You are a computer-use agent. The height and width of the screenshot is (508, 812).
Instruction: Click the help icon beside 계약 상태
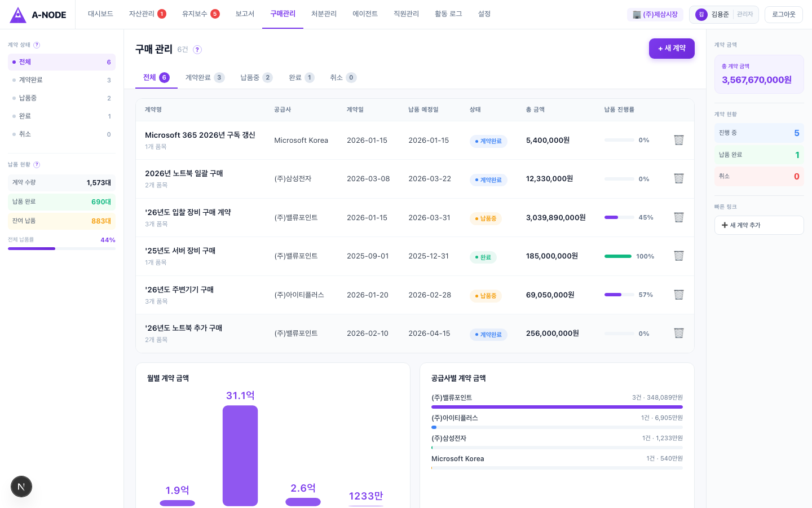point(37,45)
